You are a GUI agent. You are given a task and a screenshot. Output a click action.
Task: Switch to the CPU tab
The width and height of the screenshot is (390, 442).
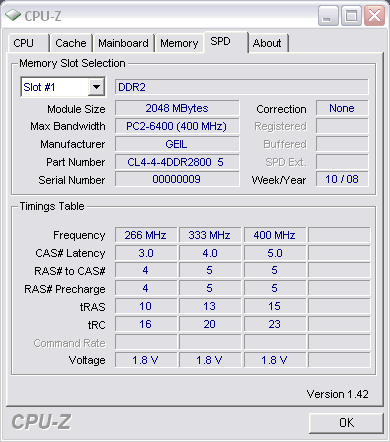pos(28,43)
